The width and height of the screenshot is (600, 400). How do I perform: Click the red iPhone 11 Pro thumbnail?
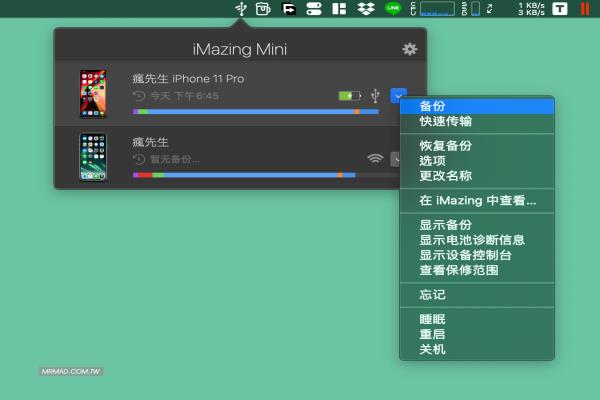coord(93,94)
